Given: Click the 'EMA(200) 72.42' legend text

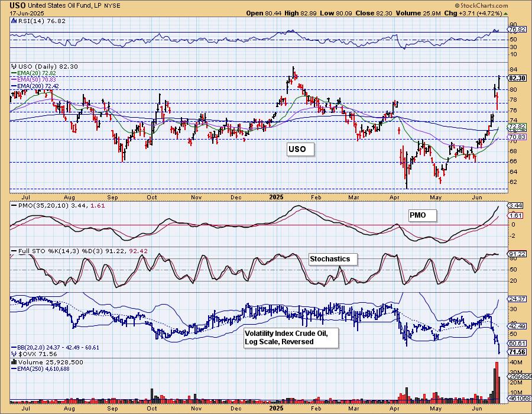Looking at the screenshot, I should [38, 86].
